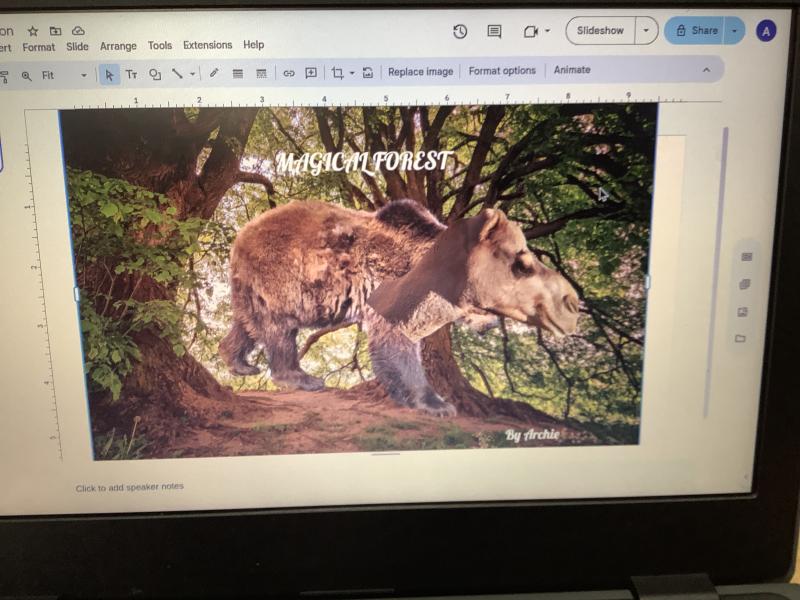
Task: Collapse the toolbar with the chevron
Action: tap(706, 70)
